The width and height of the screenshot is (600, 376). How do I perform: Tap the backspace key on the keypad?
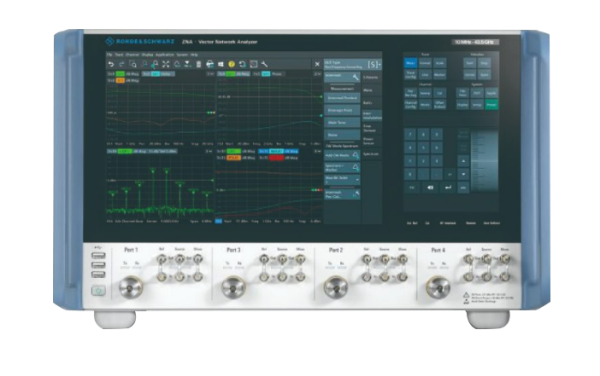pos(430,187)
